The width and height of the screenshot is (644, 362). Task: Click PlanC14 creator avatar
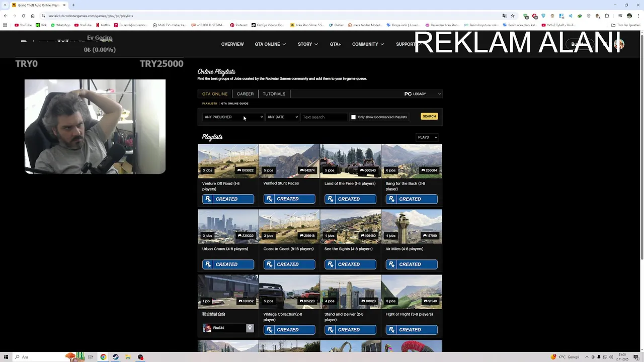[x=207, y=328]
